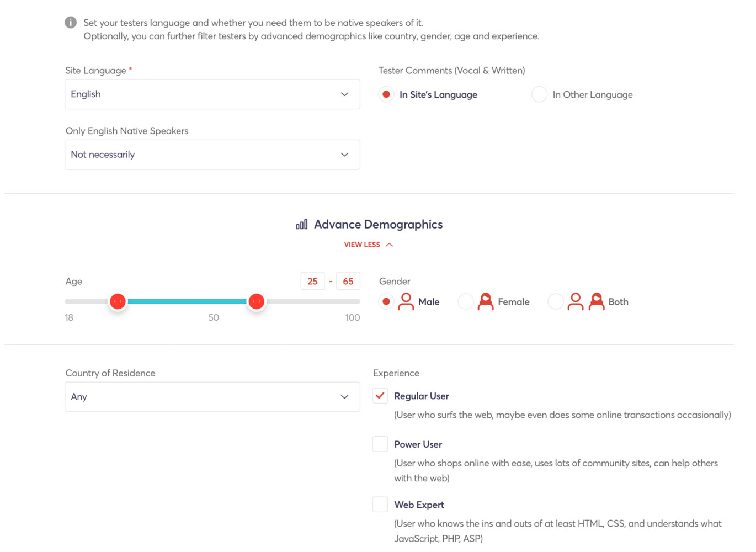756x552 pixels.
Task: Select the In Other Language radio button
Action: (x=539, y=94)
